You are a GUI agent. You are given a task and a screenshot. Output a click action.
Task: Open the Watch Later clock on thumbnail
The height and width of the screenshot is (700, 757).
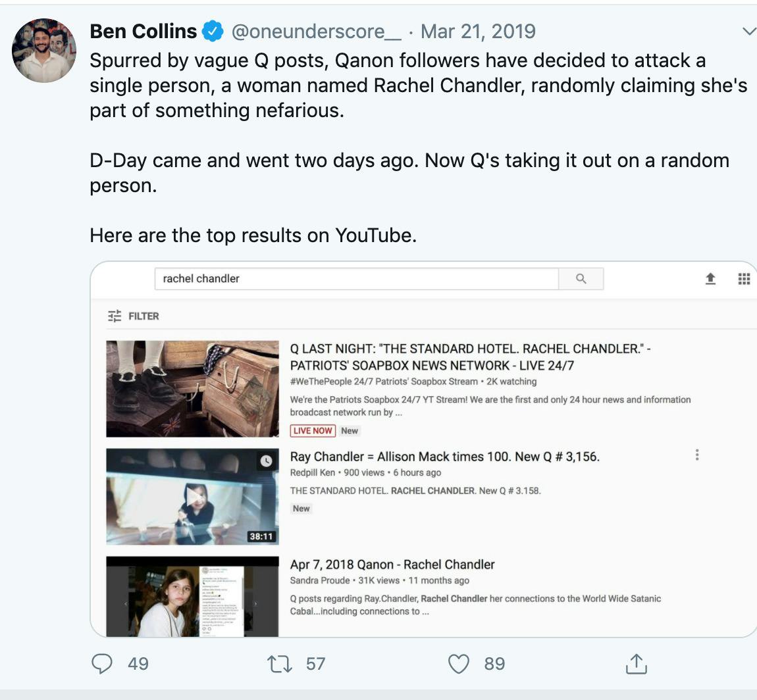[266, 461]
